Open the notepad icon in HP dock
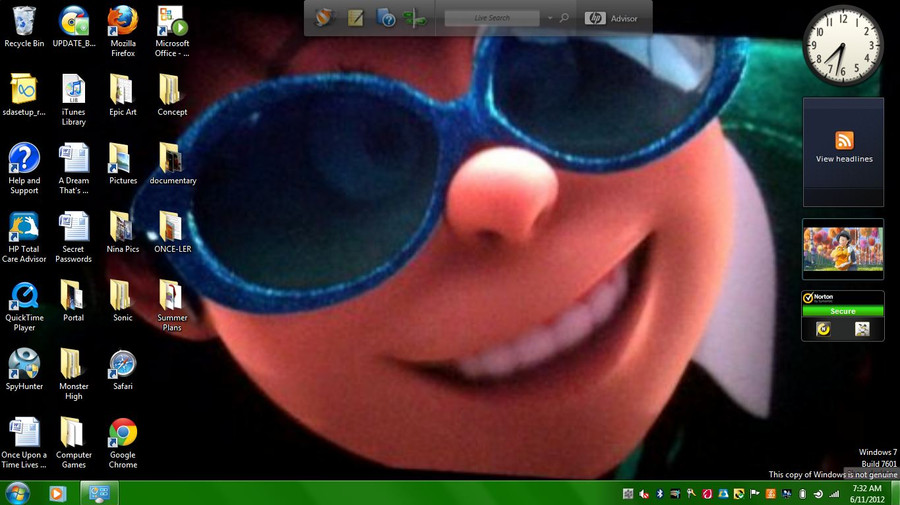The height and width of the screenshot is (505, 900). [356, 18]
